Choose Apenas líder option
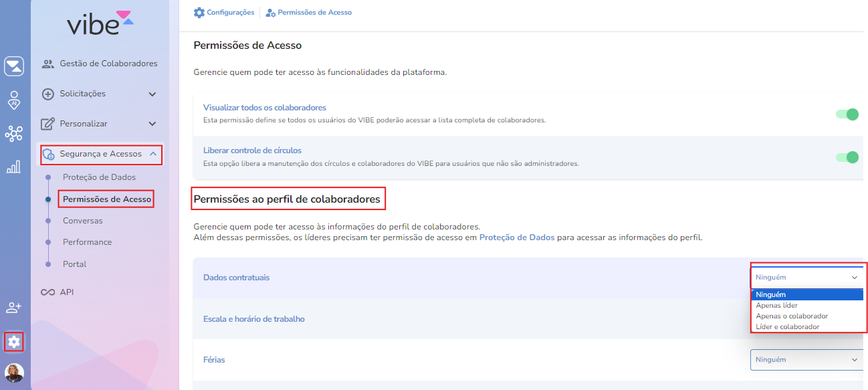Screen dimensions: 868x390 coord(807,305)
